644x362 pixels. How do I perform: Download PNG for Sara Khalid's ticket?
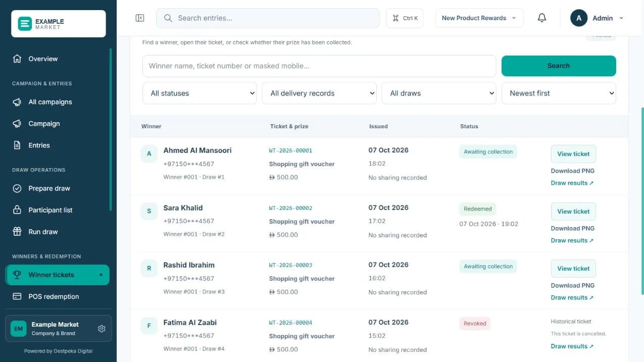click(x=572, y=228)
